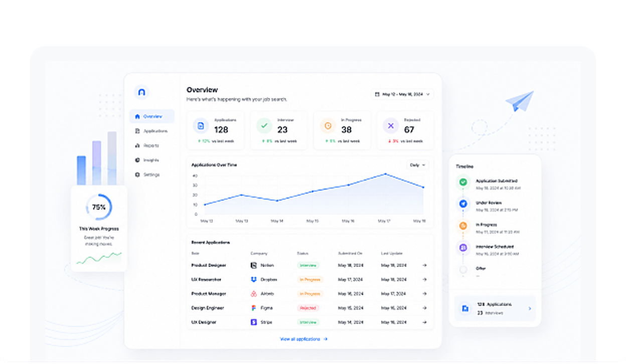
Task: Click the 75% weekly progress ring
Action: point(99,207)
